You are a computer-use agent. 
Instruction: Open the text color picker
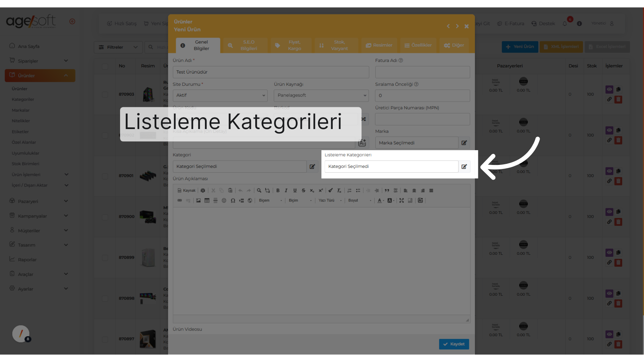tap(381, 200)
